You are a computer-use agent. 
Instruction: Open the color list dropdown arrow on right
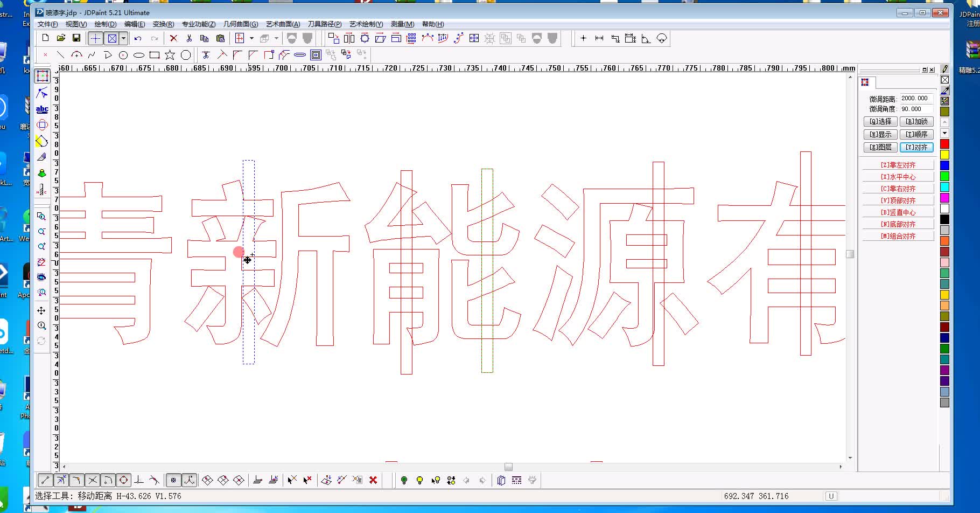click(944, 133)
